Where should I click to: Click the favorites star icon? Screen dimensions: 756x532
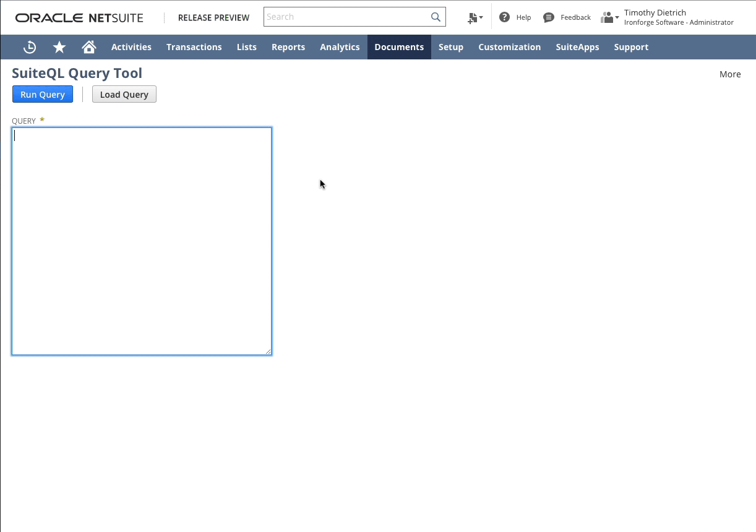59,46
